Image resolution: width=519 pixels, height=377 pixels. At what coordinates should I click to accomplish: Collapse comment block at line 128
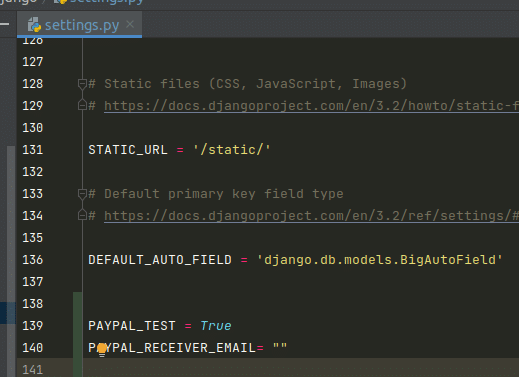pos(82,84)
